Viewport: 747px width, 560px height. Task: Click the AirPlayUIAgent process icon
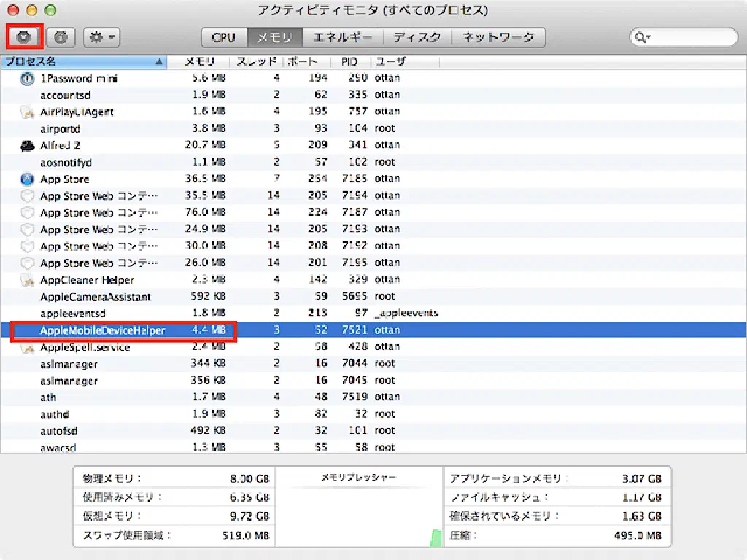27,112
